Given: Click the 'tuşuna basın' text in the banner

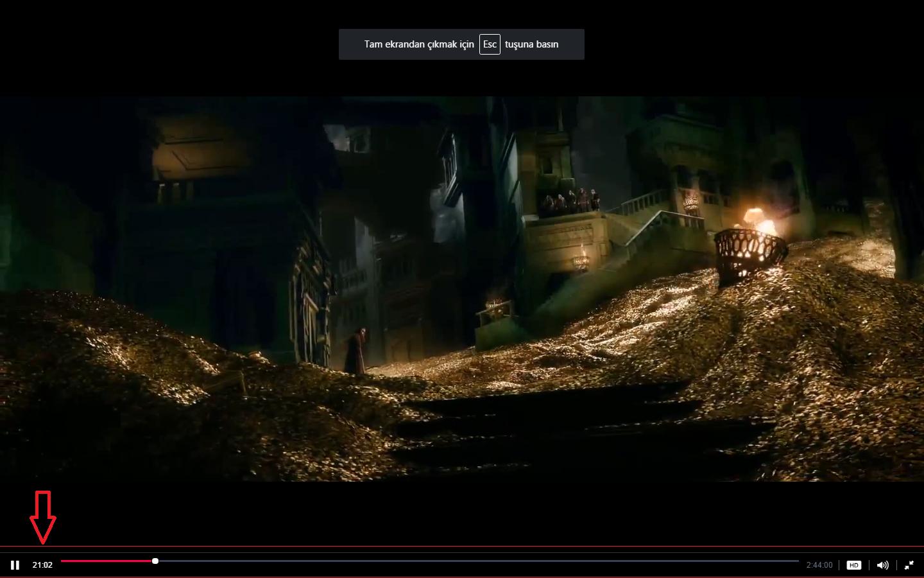Looking at the screenshot, I should click(531, 44).
